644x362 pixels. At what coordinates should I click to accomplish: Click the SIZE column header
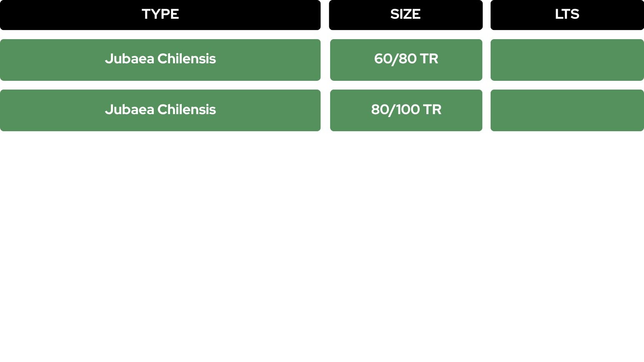[406, 15]
